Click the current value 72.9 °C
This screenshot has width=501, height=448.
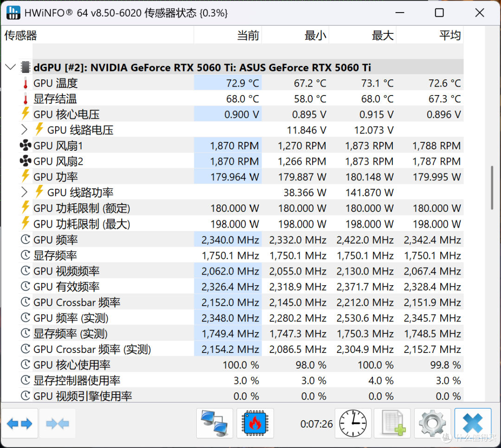243,83
